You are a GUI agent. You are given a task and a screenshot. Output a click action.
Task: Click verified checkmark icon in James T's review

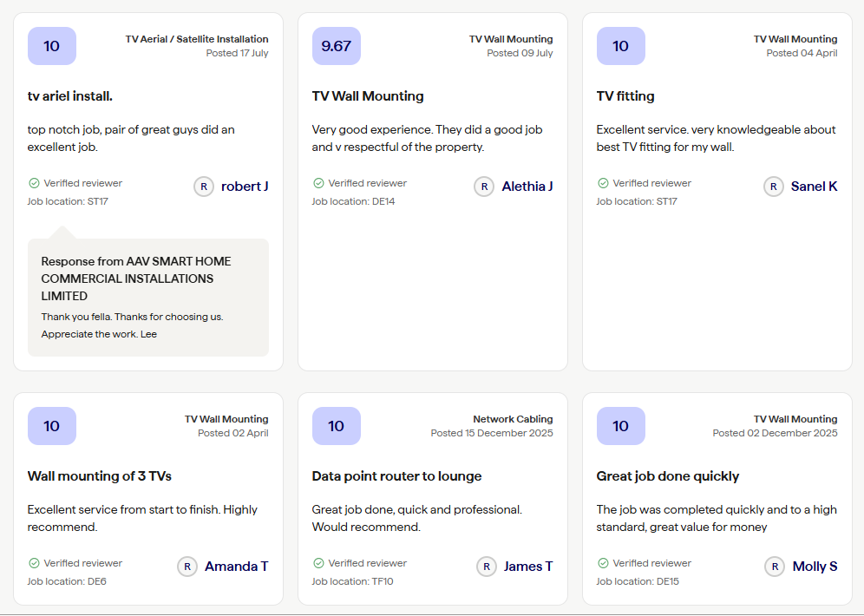[x=318, y=563]
